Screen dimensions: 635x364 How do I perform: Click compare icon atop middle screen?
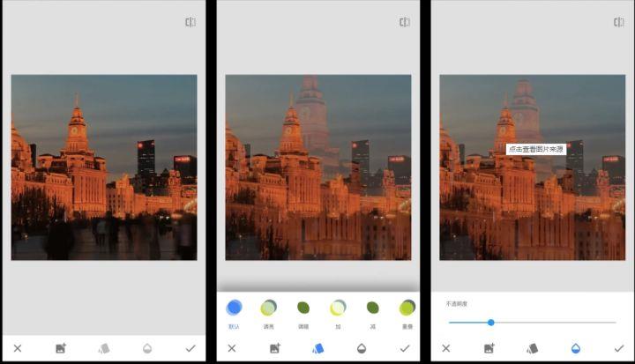pyautogui.click(x=405, y=22)
